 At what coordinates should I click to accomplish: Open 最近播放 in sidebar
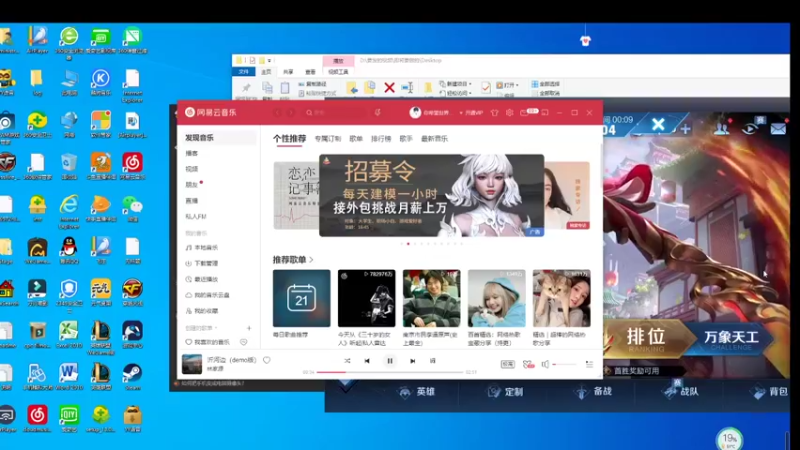[x=202, y=279]
